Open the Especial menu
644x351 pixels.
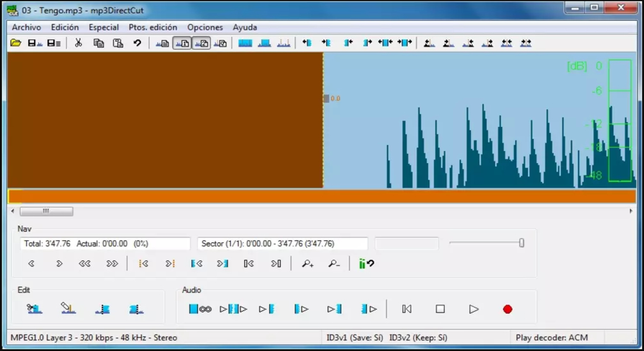click(104, 27)
